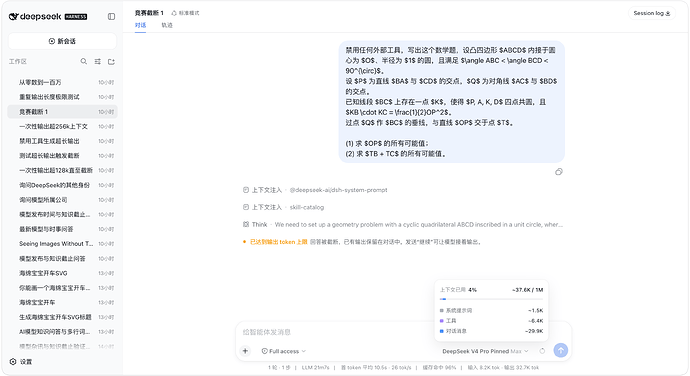
Task: Open the Full access permission dropdown
Action: (283, 351)
